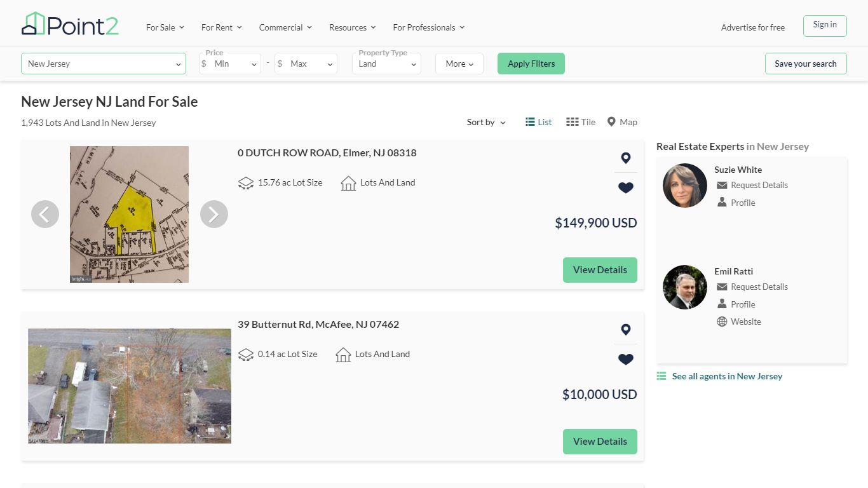
Task: Show the Dutch Row Road listing on the map
Action: coord(626,158)
